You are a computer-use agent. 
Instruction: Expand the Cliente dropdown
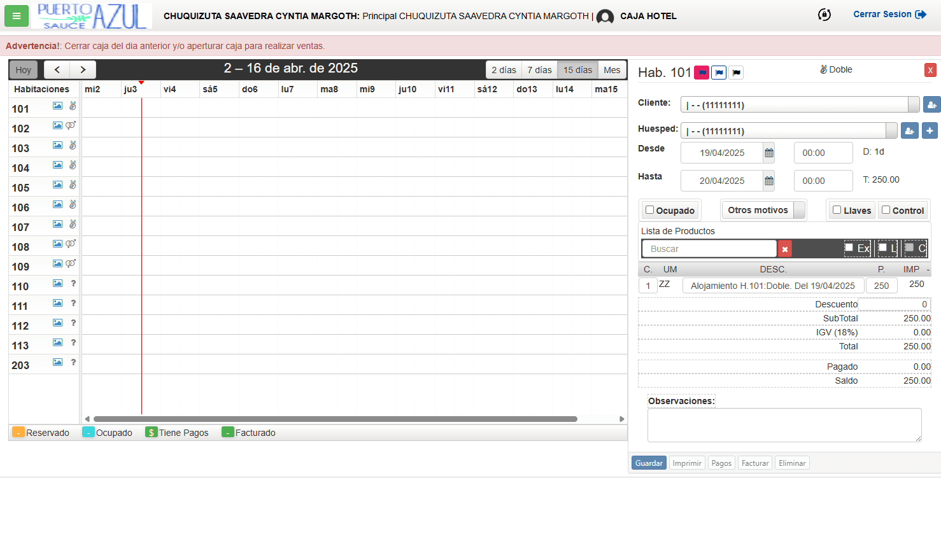tap(913, 104)
